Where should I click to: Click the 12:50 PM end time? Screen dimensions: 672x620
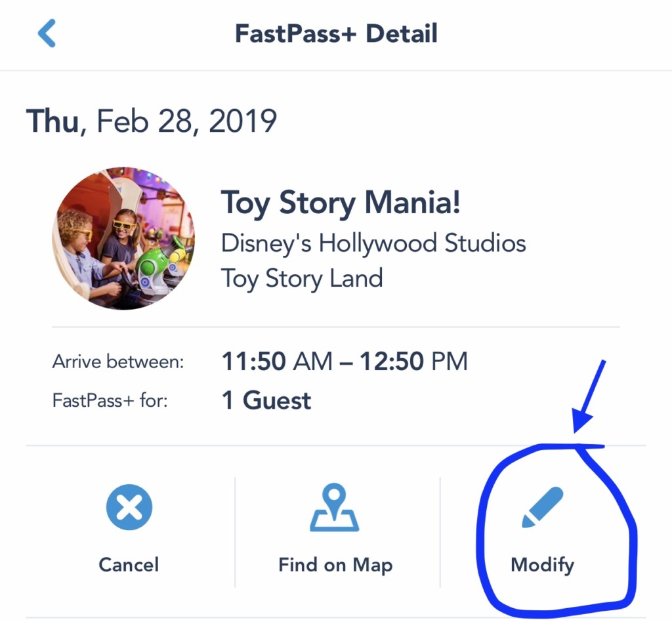coord(414,362)
